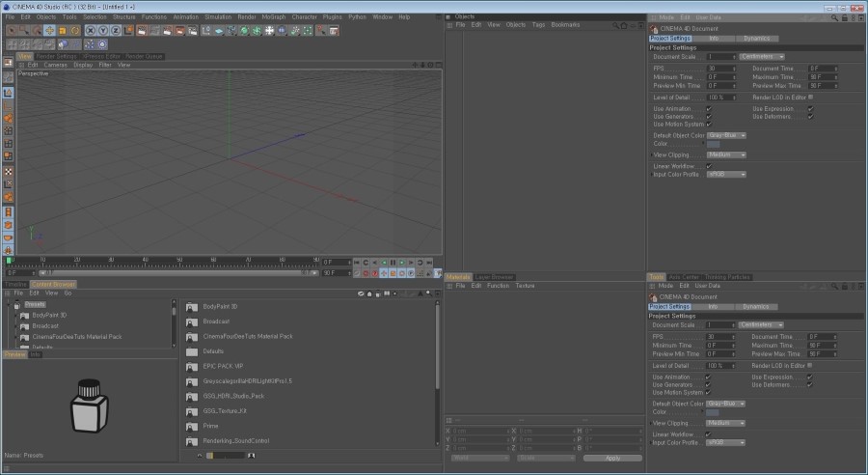Viewport: 868px width, 475px height.
Task: Click the search icon in Content Browser toolbar
Action: pos(428,293)
